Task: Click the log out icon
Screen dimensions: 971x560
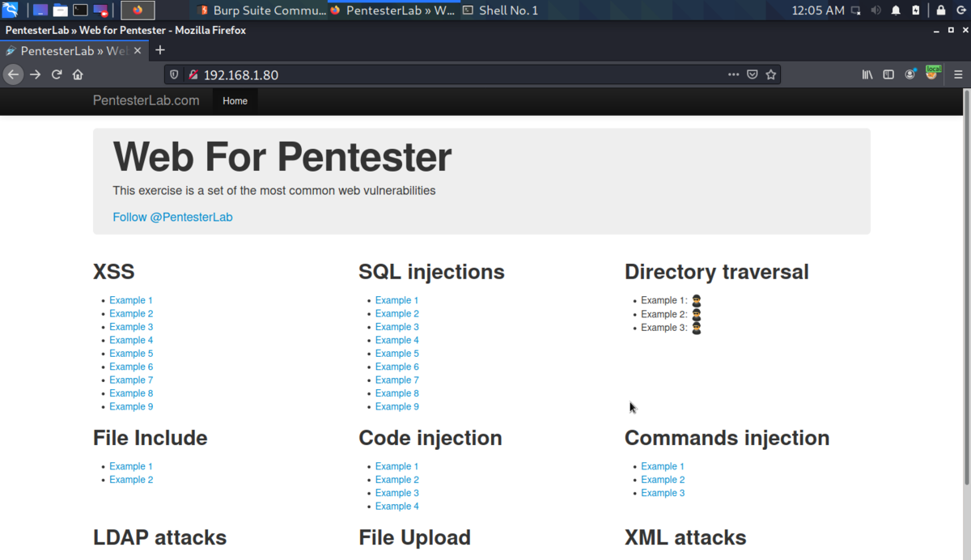Action: pyautogui.click(x=960, y=11)
